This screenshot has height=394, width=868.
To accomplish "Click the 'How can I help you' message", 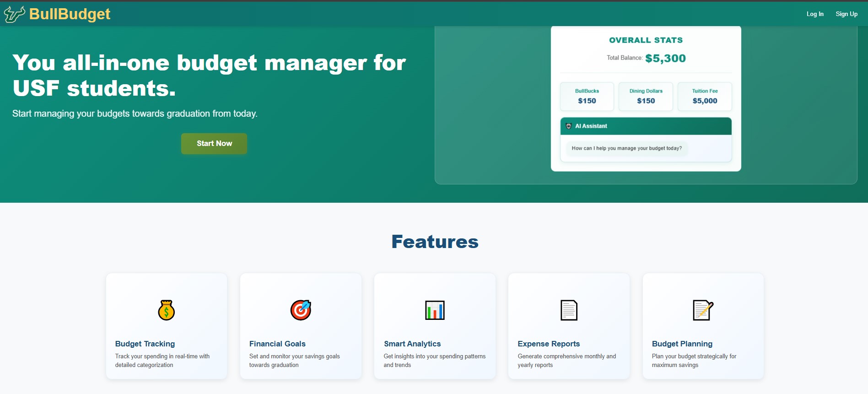I will click(x=627, y=148).
